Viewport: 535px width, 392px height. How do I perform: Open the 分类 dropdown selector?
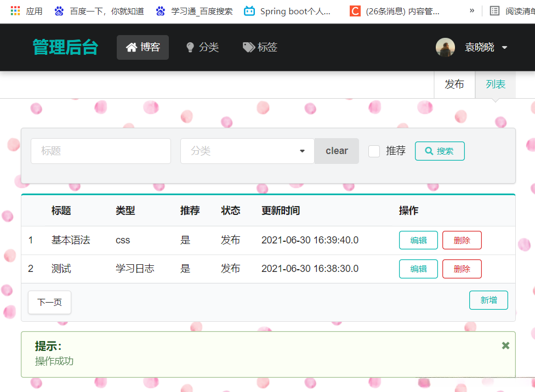pos(247,151)
